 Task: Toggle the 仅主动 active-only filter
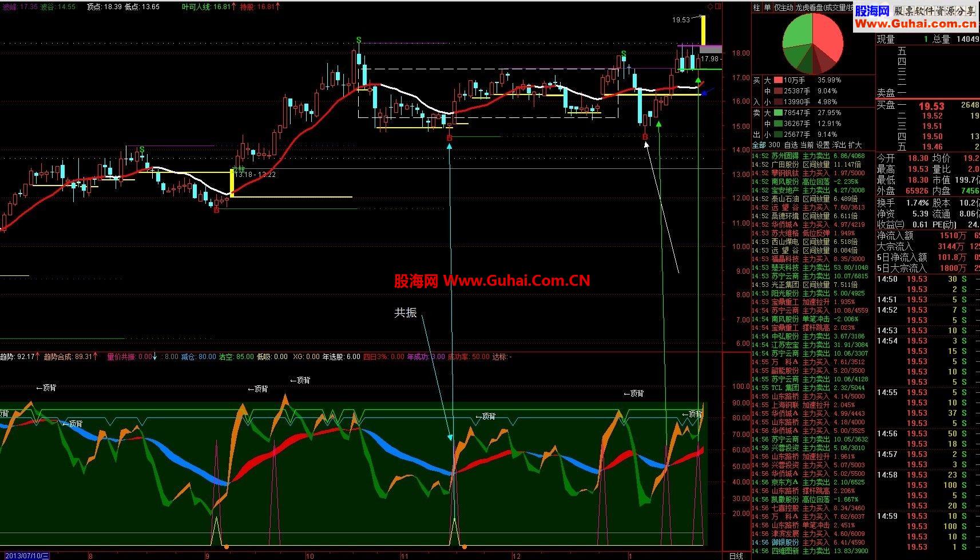784,8
